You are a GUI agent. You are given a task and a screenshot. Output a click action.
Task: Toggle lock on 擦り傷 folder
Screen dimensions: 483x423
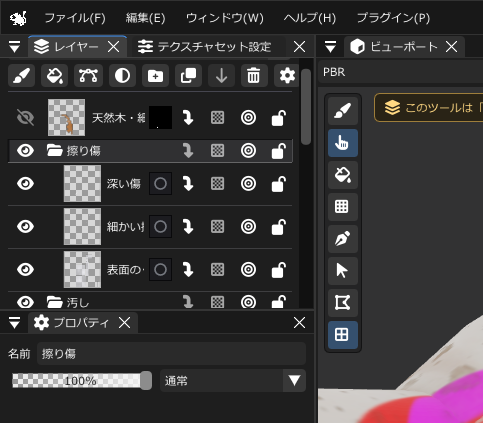coord(279,151)
